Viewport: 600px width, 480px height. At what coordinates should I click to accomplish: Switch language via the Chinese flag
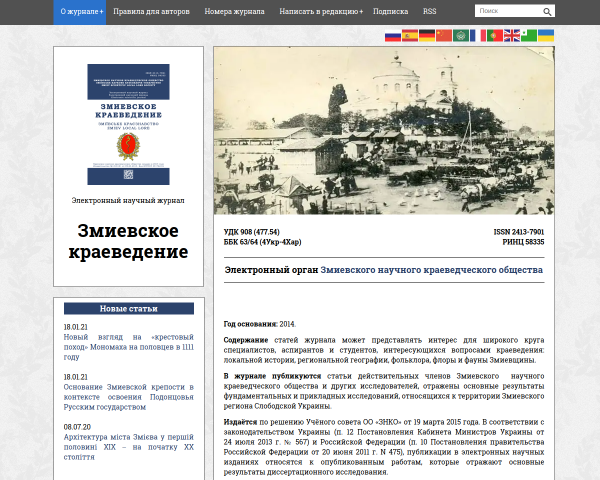(444, 36)
